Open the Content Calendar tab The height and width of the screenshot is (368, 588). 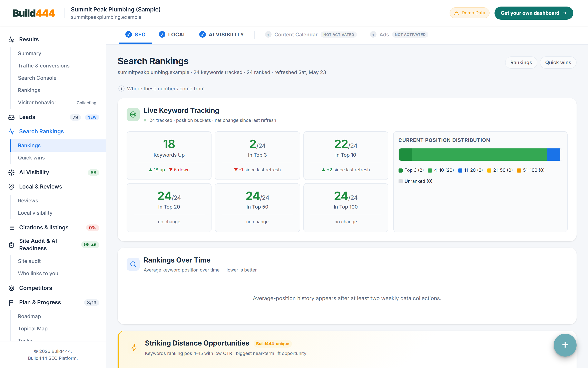click(311, 35)
